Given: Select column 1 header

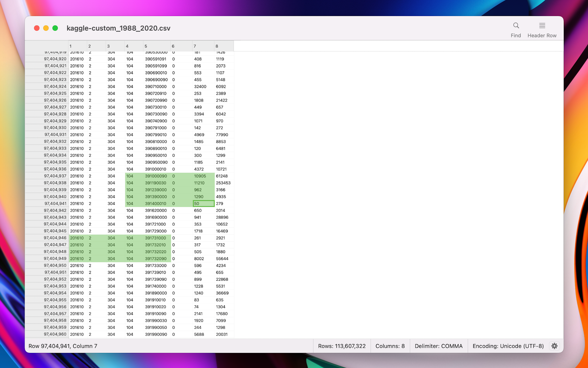Looking at the screenshot, I should click(x=77, y=46).
